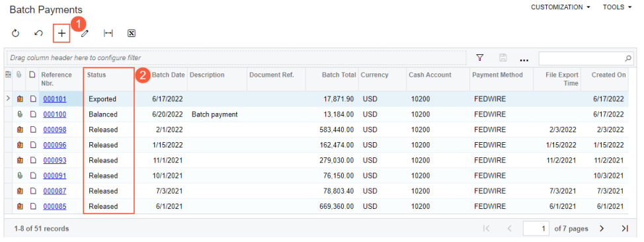Sort by the Created On column header
Image resolution: width=644 pixels, height=242 pixels.
pos(609,75)
